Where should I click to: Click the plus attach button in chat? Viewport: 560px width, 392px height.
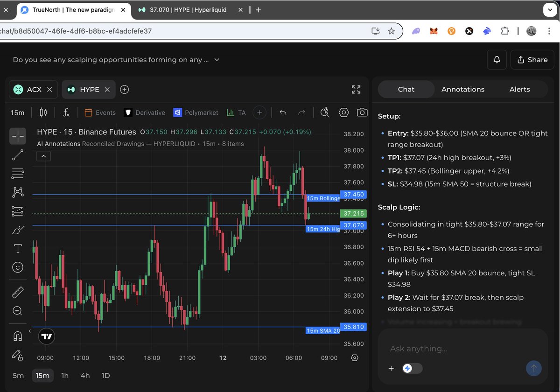pyautogui.click(x=391, y=368)
